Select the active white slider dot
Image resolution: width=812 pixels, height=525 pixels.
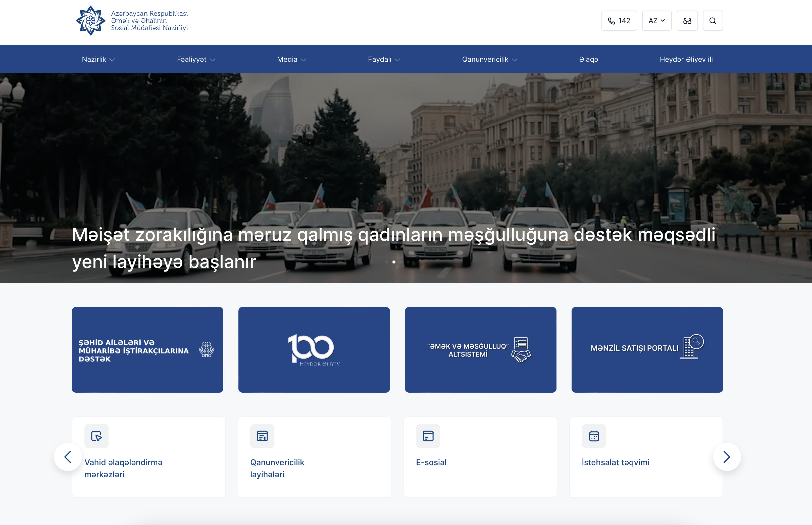pyautogui.click(x=394, y=262)
